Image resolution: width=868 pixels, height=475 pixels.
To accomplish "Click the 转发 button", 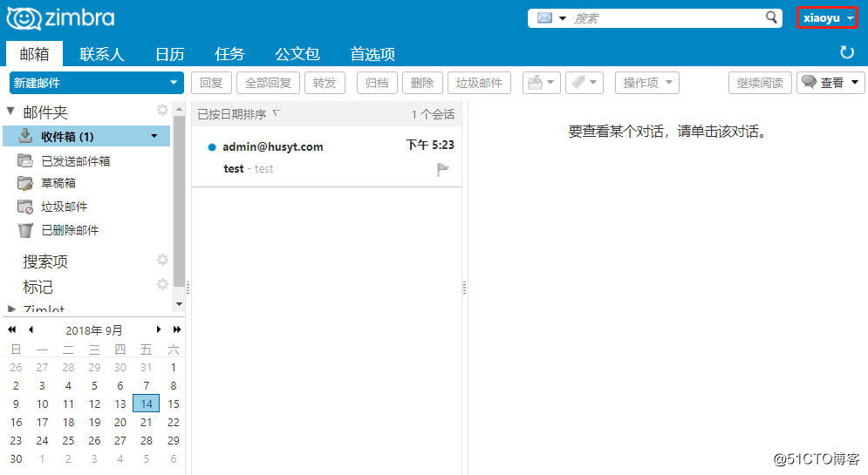I will coord(325,83).
